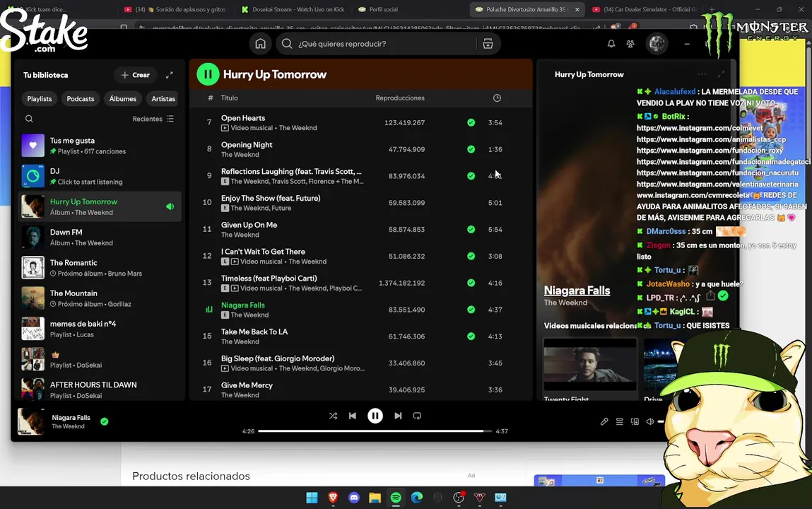
Task: Search within library using the magnifier icon
Action: coord(29,119)
